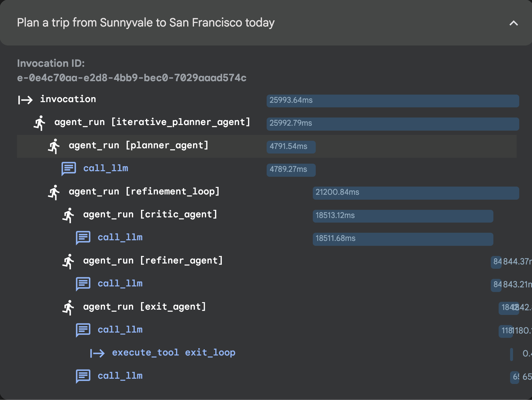Click the refiner_agent running-man icon
The image size is (532, 400).
click(68, 261)
